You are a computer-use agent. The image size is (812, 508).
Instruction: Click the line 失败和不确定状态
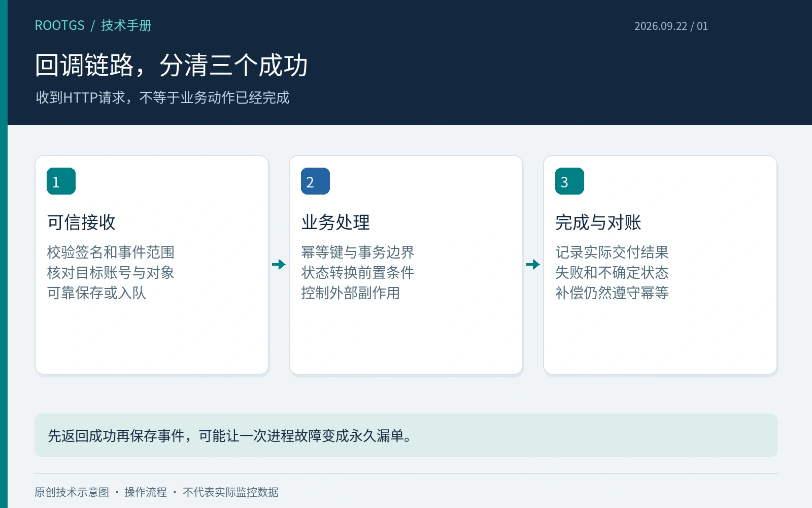612,272
